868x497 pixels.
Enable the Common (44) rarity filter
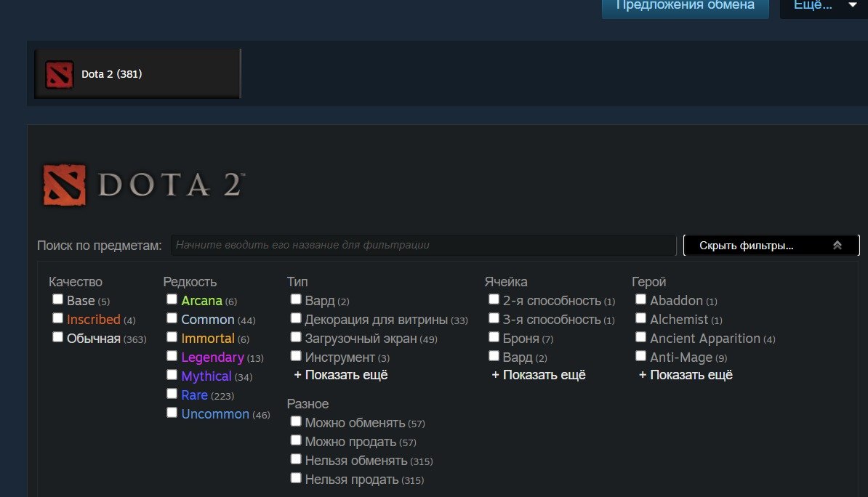(x=172, y=318)
